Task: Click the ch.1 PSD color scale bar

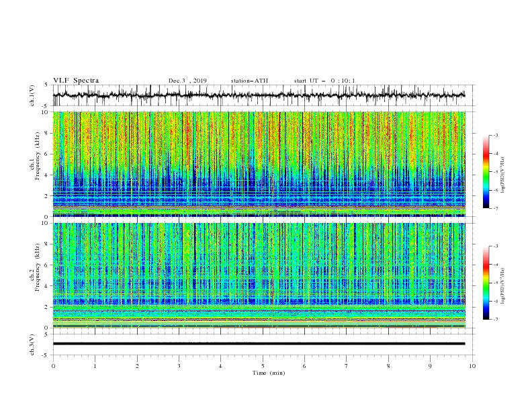Action: pos(486,172)
